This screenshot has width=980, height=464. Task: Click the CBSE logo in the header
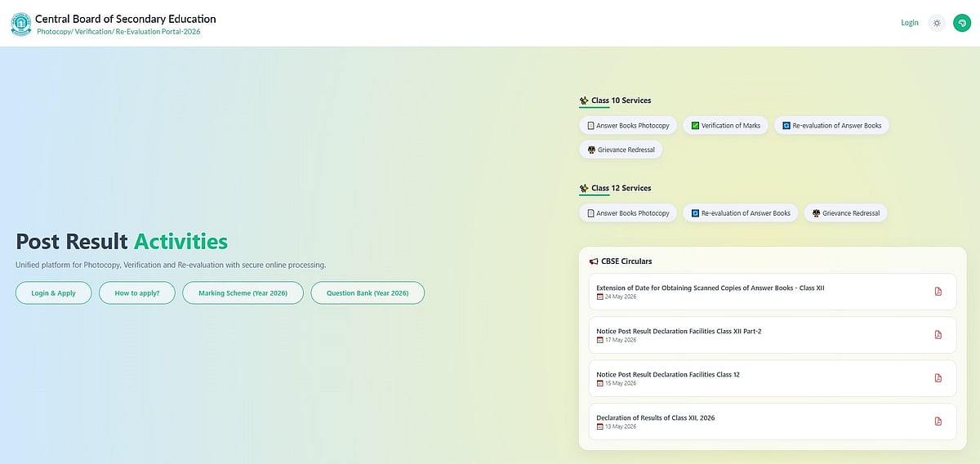(20, 23)
